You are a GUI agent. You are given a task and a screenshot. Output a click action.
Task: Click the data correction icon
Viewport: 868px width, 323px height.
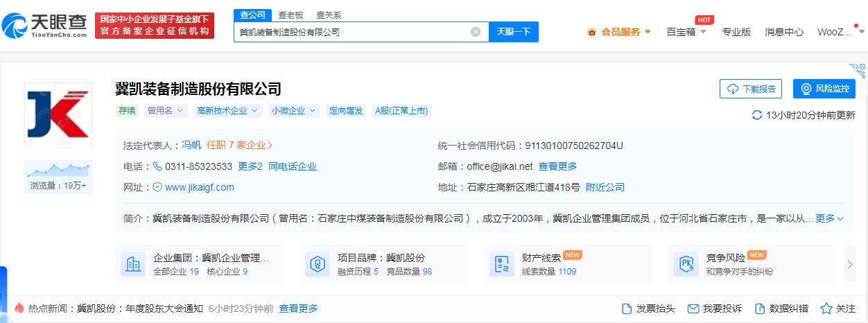(x=759, y=308)
